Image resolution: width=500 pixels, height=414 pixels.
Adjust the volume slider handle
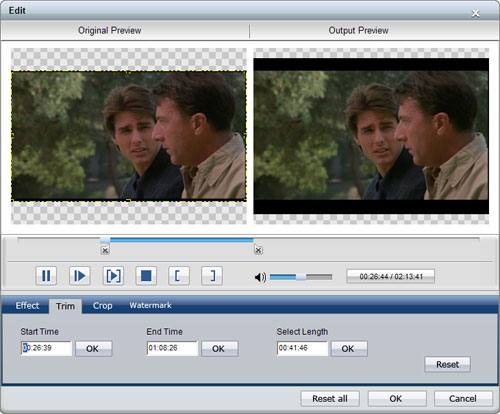coord(301,277)
